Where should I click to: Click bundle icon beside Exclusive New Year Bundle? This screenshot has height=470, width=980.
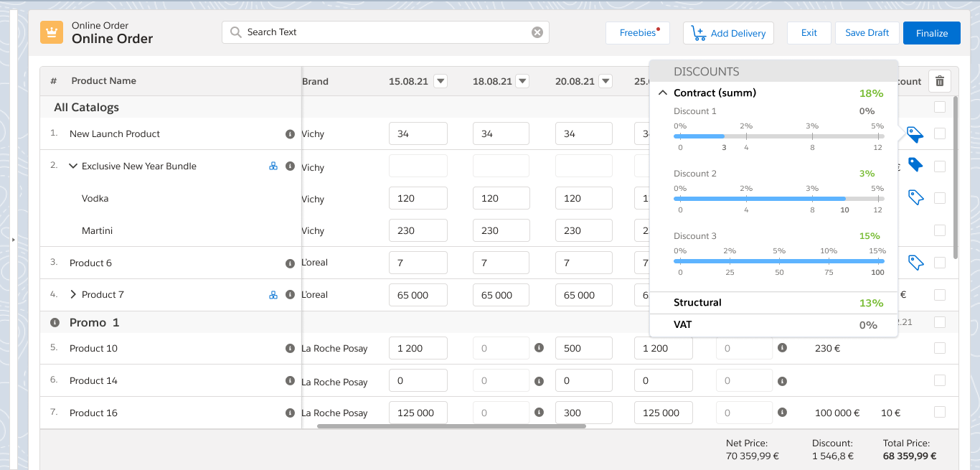click(273, 166)
